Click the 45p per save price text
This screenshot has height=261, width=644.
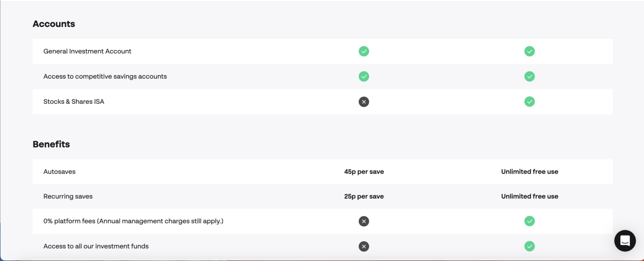[364, 171]
